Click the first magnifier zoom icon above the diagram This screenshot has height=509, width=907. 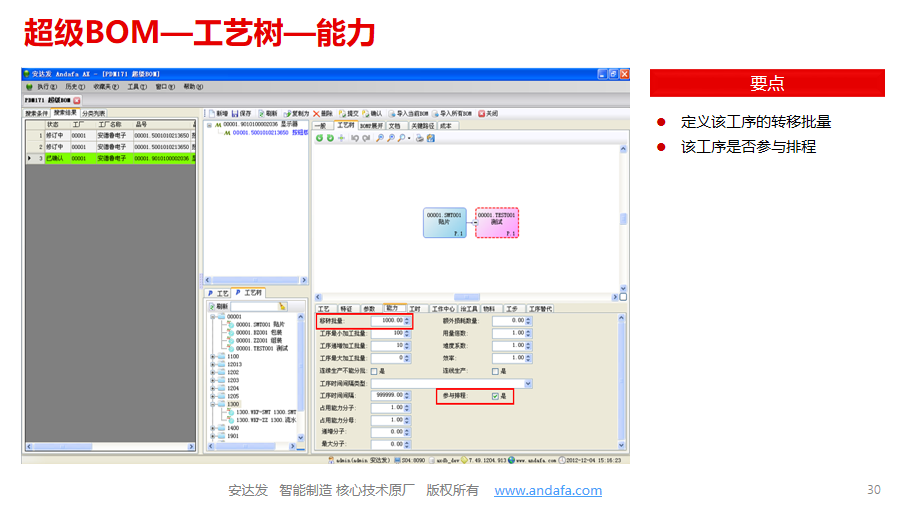(x=379, y=138)
